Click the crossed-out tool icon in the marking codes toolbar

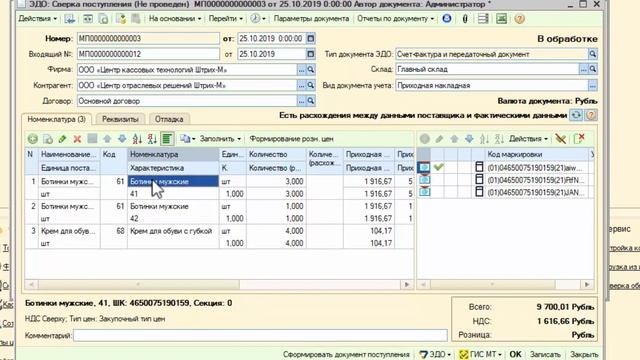(x=561, y=139)
